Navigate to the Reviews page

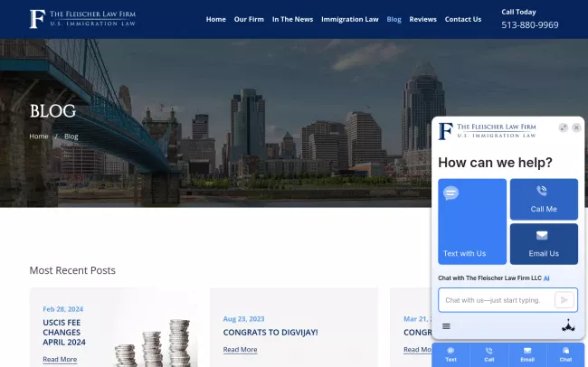tap(422, 19)
